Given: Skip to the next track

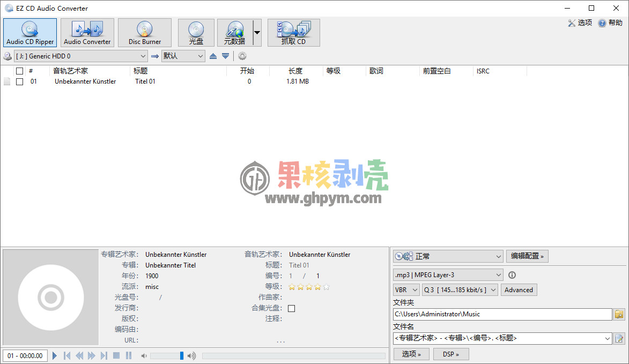Looking at the screenshot, I should [104, 355].
